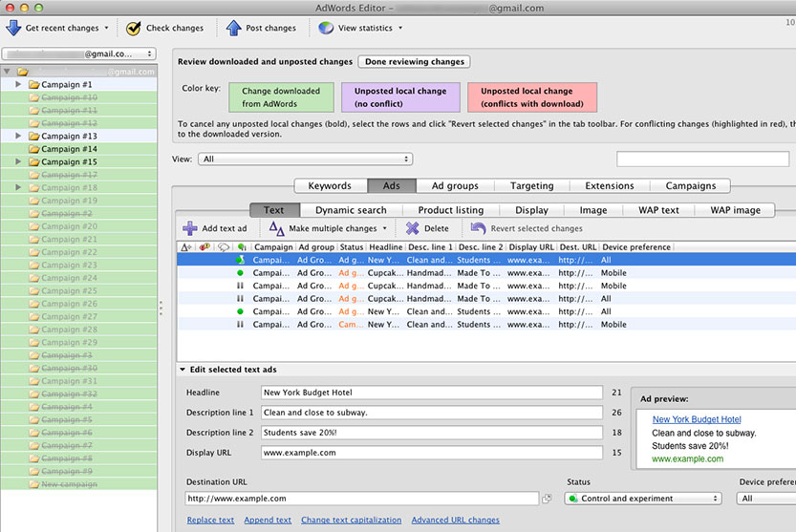Click the green Change downloaded color key

point(281,97)
